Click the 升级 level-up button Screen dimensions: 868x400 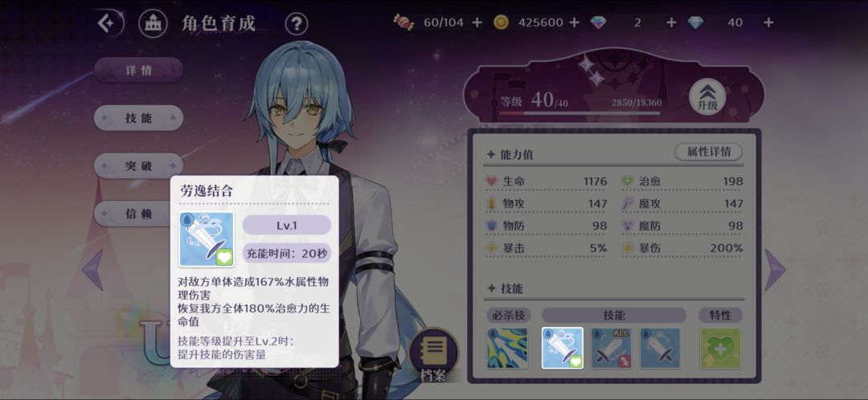coord(707,97)
